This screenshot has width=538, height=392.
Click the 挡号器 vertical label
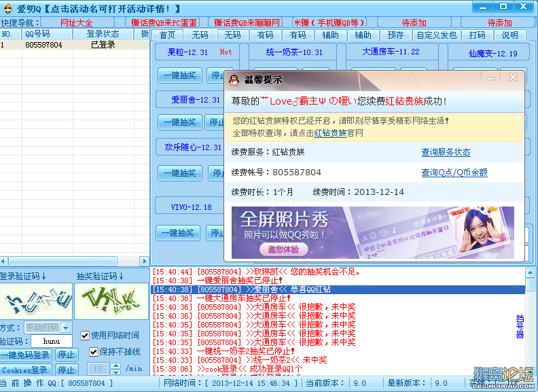tap(520, 326)
